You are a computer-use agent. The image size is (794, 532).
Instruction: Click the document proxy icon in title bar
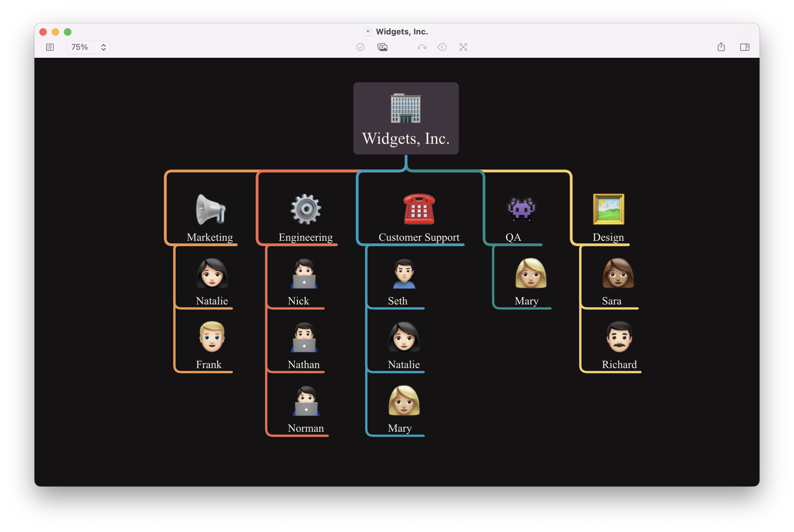(368, 32)
